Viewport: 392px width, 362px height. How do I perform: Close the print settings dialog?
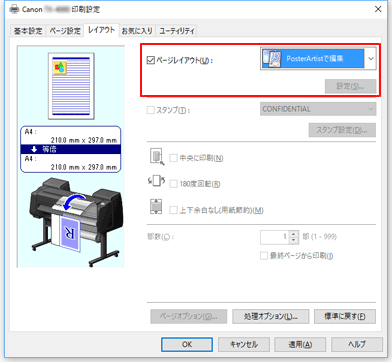[x=378, y=9]
